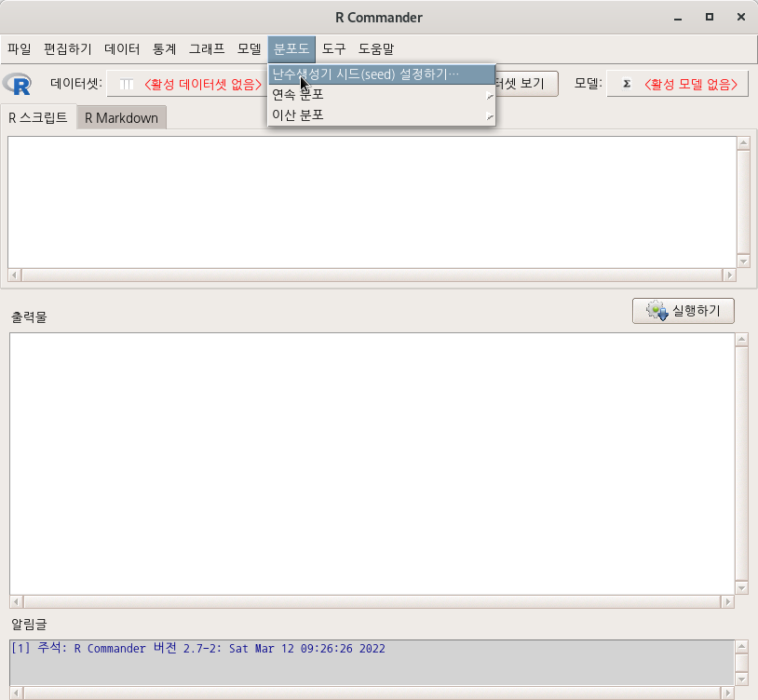Click the active model button 활성 모델 없음
Screen dimensions: 758x700
coord(677,84)
